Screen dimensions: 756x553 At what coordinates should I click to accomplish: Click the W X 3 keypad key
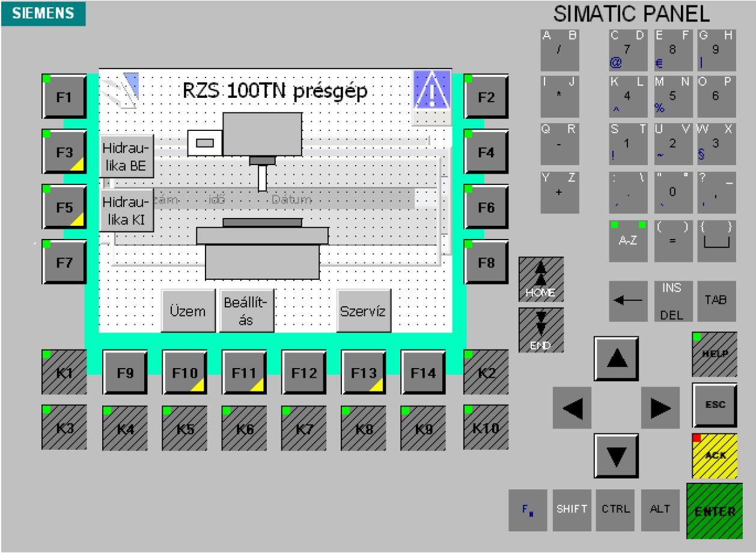(717, 145)
